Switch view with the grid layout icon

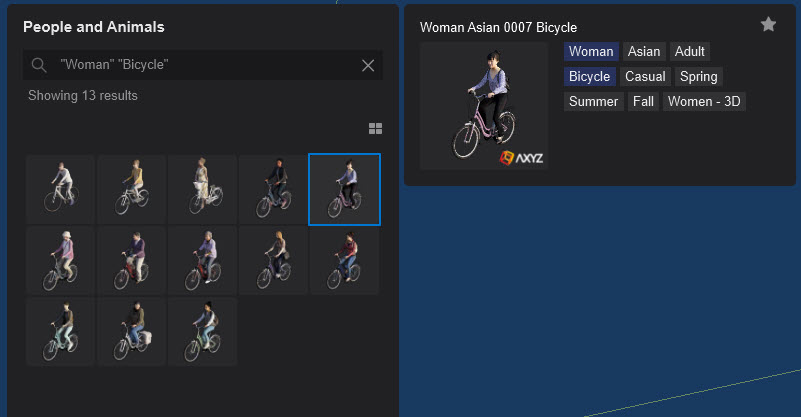pos(375,128)
